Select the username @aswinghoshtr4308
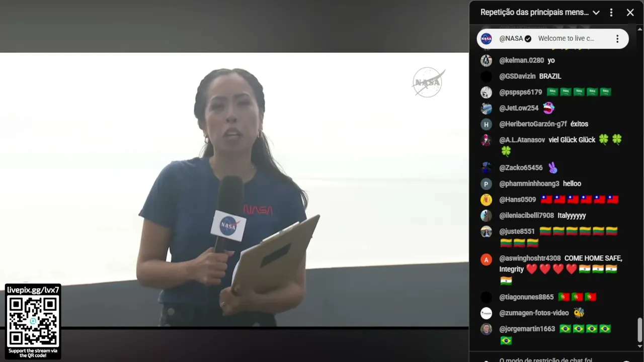 click(530, 258)
